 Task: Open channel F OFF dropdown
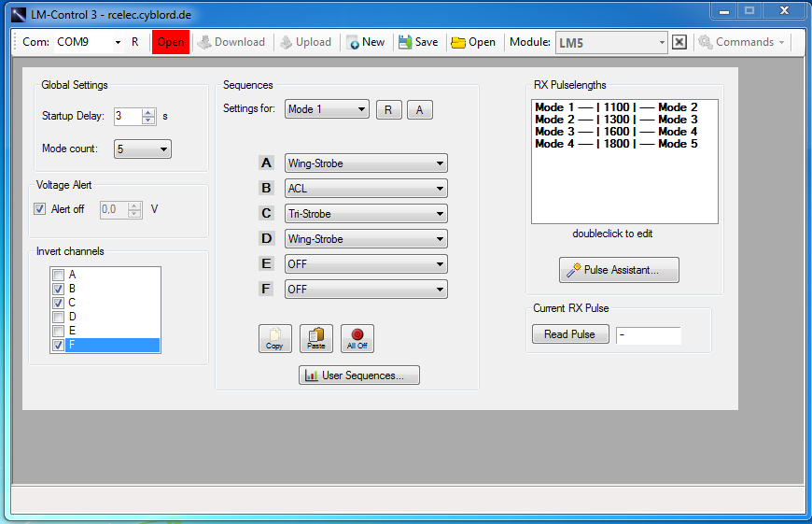pos(366,290)
